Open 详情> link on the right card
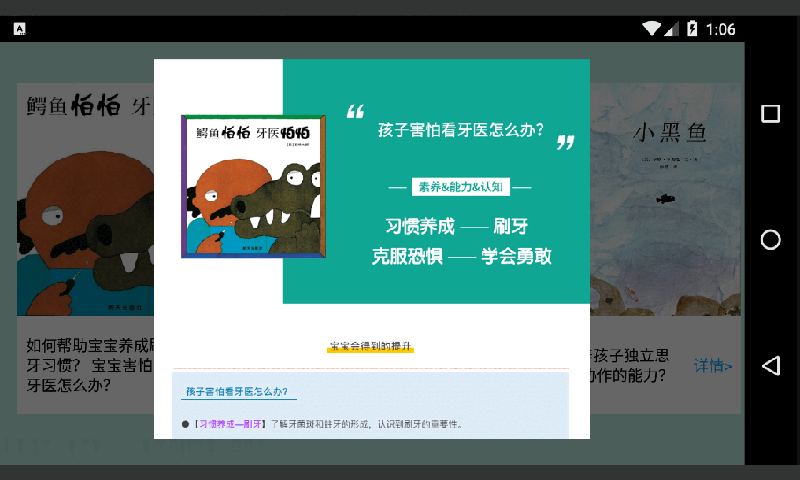This screenshot has height=480, width=800. [713, 366]
